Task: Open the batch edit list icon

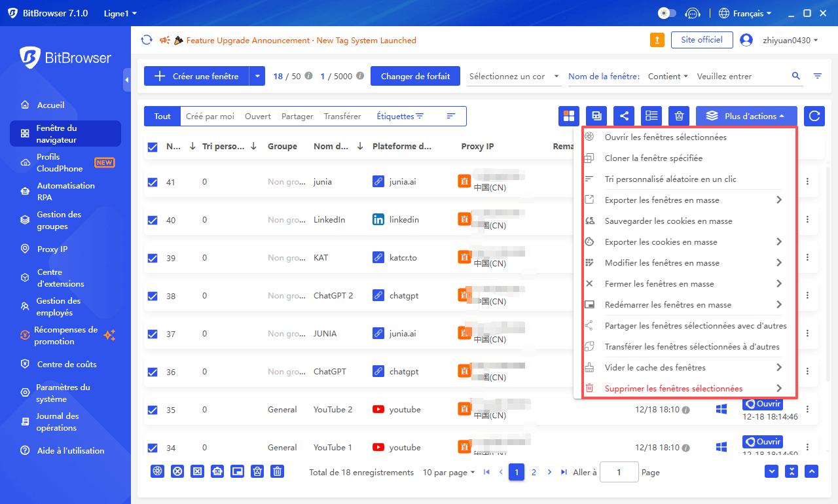Action: pyautogui.click(x=651, y=115)
